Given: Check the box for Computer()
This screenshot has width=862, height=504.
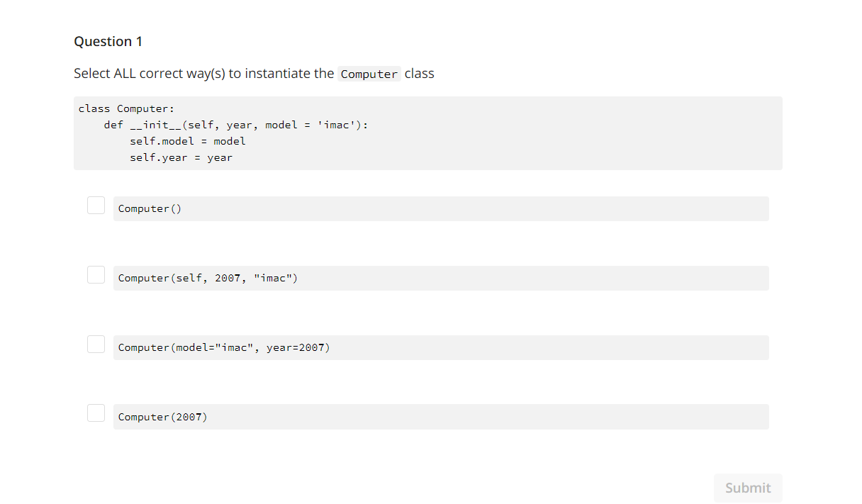Looking at the screenshot, I should point(96,205).
